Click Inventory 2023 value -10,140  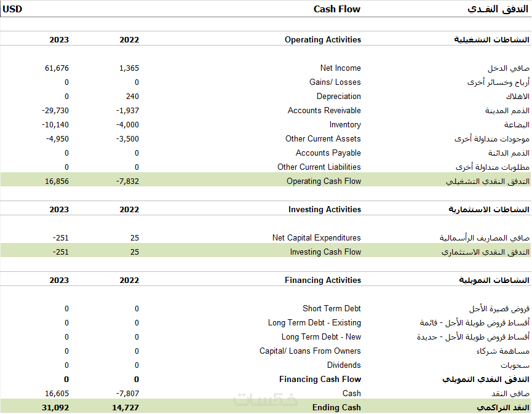click(55, 125)
